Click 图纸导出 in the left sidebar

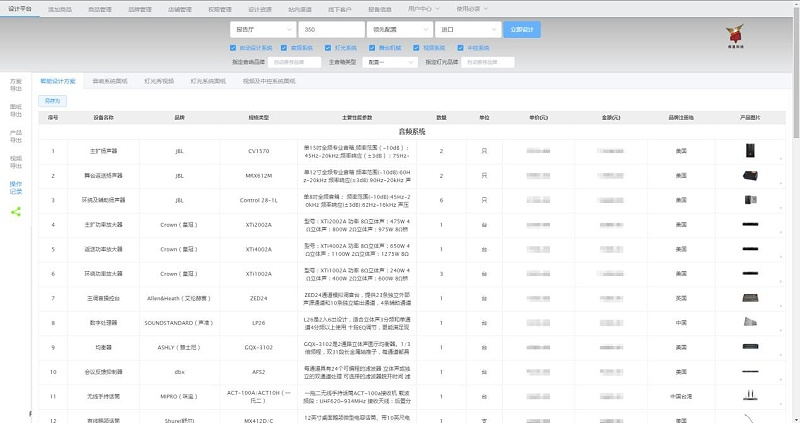coord(16,110)
